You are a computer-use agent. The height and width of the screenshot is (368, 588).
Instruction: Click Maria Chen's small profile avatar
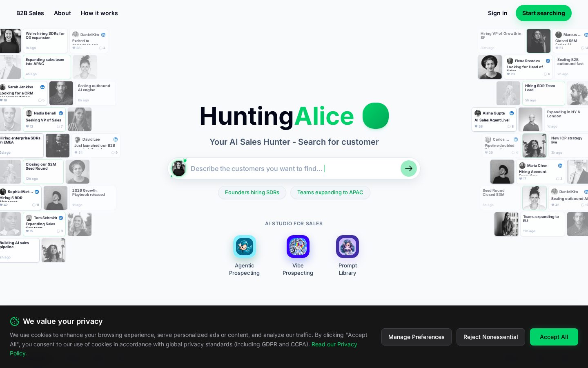522,166
